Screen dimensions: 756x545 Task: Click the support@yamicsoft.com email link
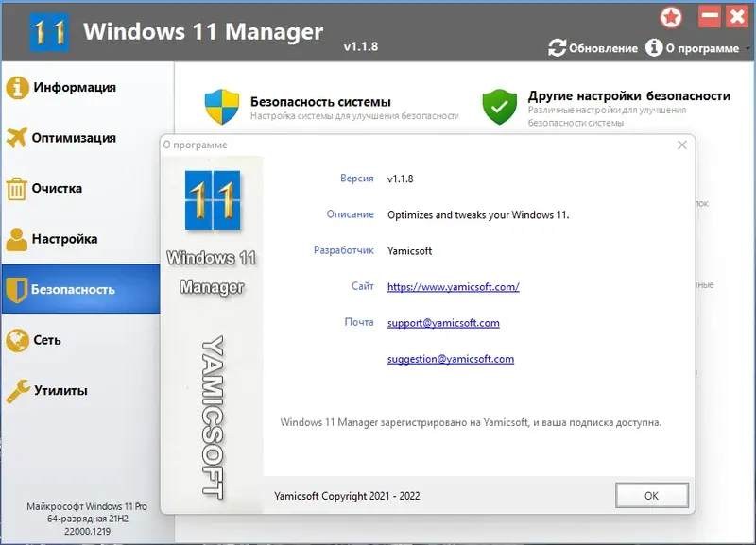tap(442, 322)
